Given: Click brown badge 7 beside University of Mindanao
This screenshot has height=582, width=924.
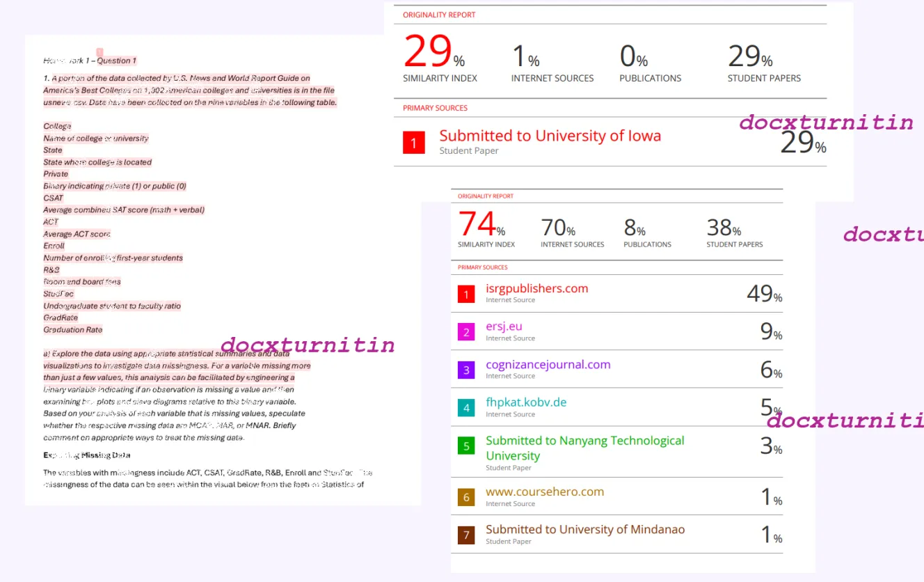Looking at the screenshot, I should point(466,535).
